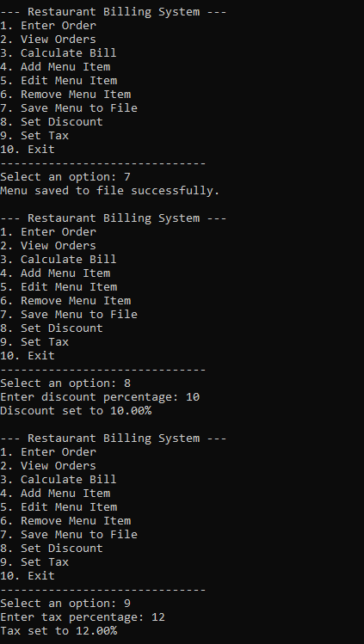Click "Menu saved to file successfully." message
364x644 pixels.
tap(109, 191)
